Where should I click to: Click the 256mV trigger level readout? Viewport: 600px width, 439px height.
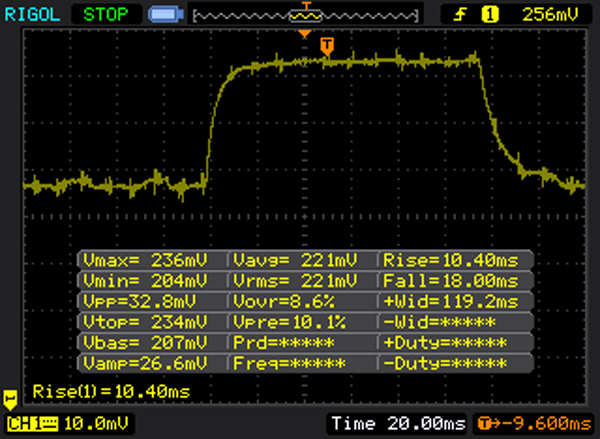(x=550, y=15)
